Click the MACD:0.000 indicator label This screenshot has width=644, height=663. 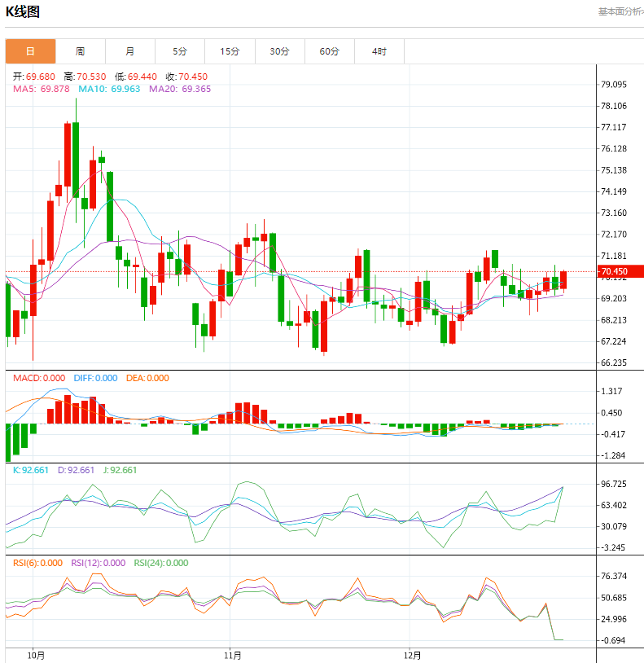click(x=39, y=378)
